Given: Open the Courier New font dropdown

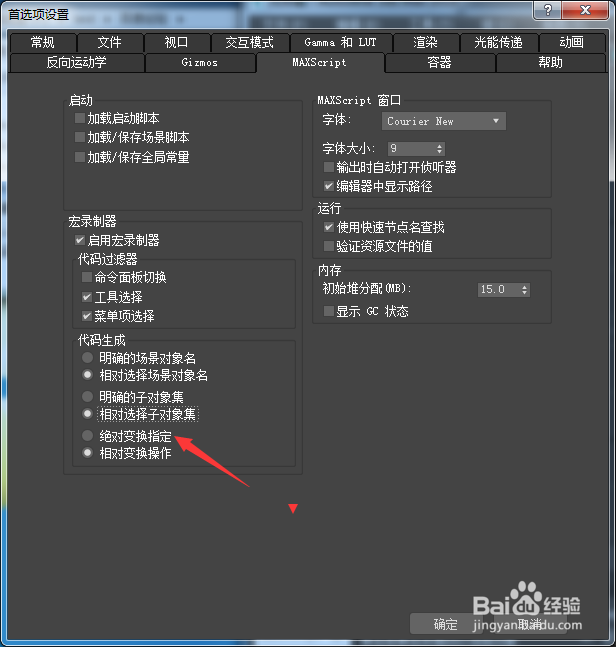Looking at the screenshot, I should click(x=444, y=121).
